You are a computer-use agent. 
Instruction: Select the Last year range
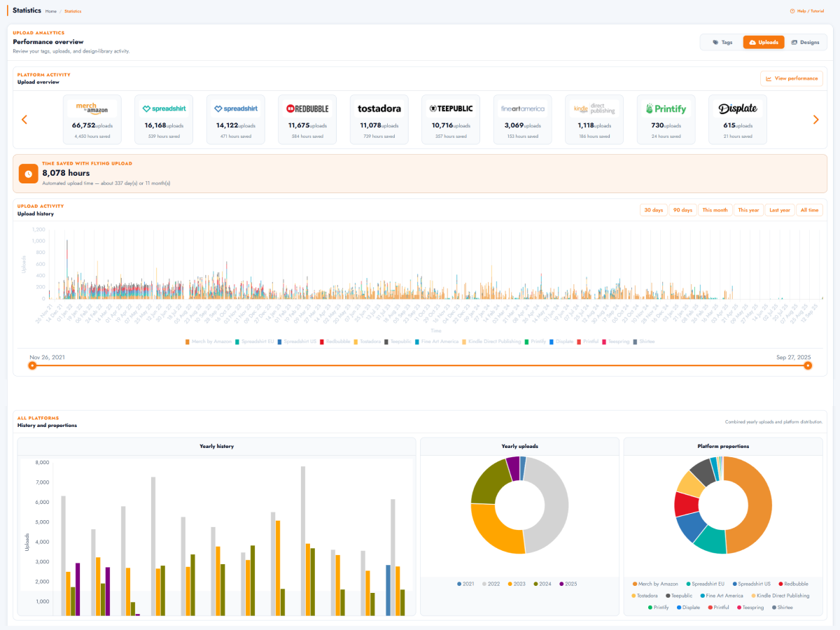pyautogui.click(x=780, y=210)
